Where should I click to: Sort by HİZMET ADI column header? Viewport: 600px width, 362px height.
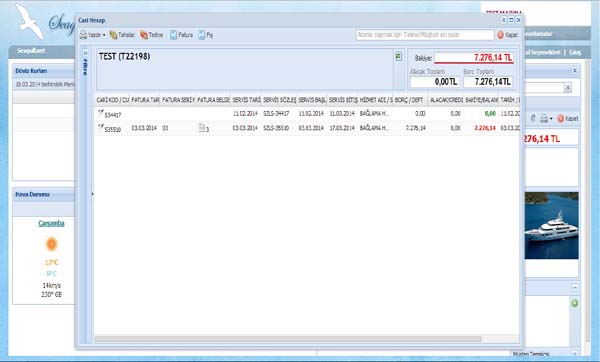tap(376, 99)
